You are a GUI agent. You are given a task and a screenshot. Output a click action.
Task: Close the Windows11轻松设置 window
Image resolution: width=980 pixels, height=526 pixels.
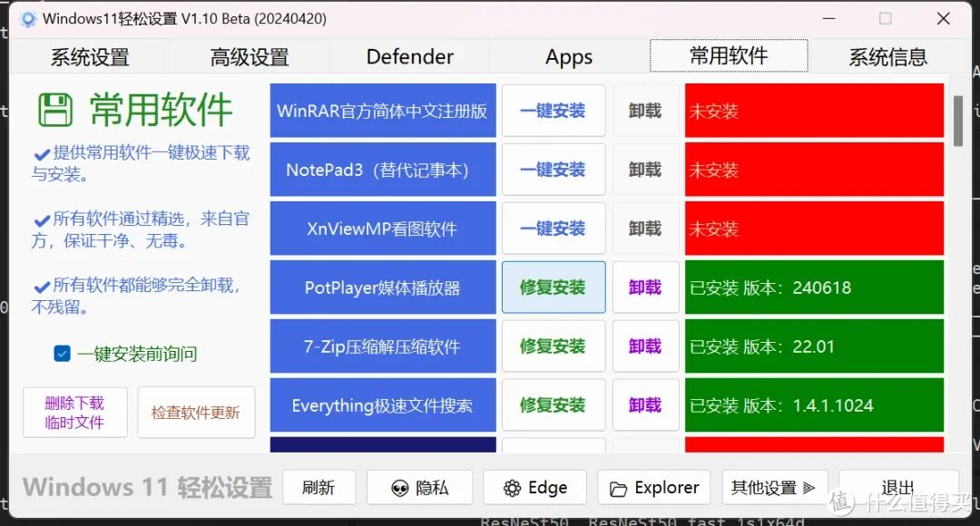click(x=943, y=19)
